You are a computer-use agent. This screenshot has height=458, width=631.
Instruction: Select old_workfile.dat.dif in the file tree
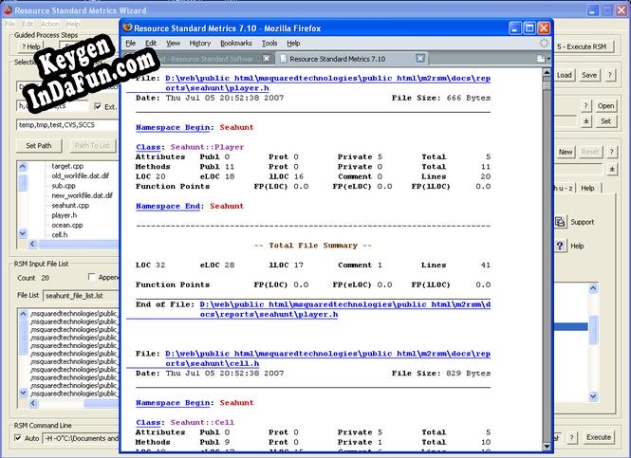80,175
